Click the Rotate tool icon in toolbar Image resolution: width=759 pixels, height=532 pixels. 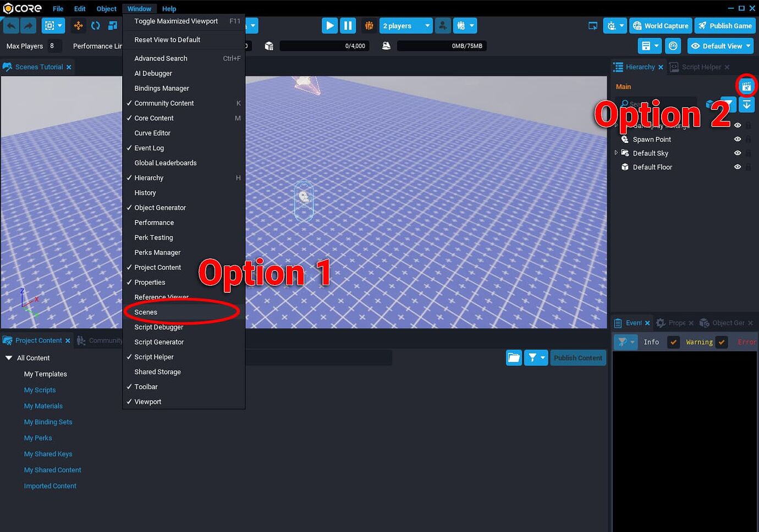(x=95, y=25)
